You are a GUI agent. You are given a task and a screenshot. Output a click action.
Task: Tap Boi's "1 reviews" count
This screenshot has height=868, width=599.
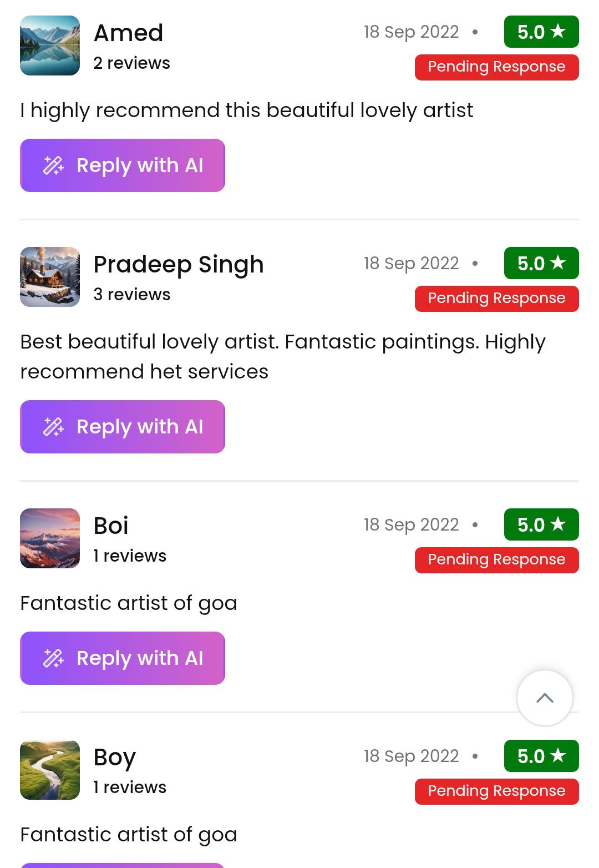130,556
